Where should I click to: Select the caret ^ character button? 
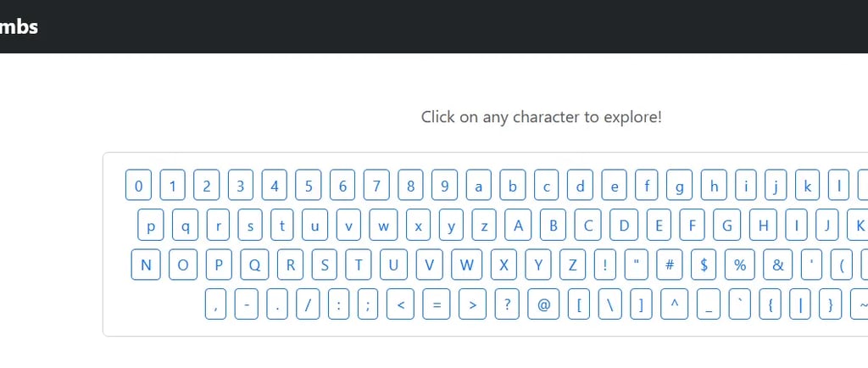[x=674, y=304]
